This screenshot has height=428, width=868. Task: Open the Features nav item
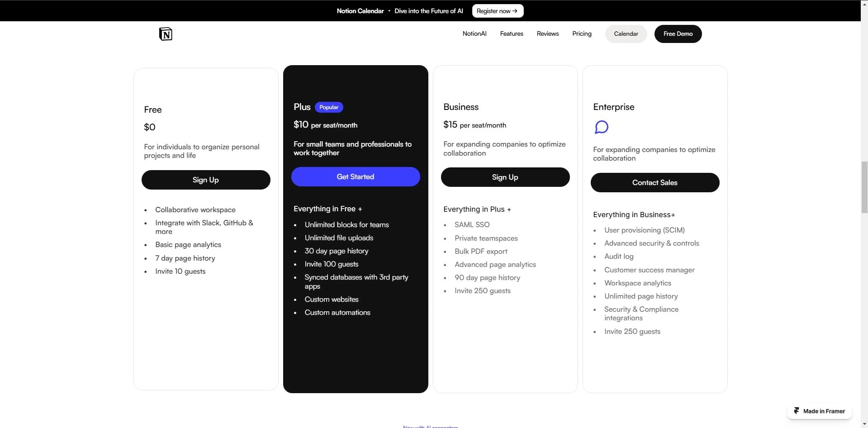(512, 34)
